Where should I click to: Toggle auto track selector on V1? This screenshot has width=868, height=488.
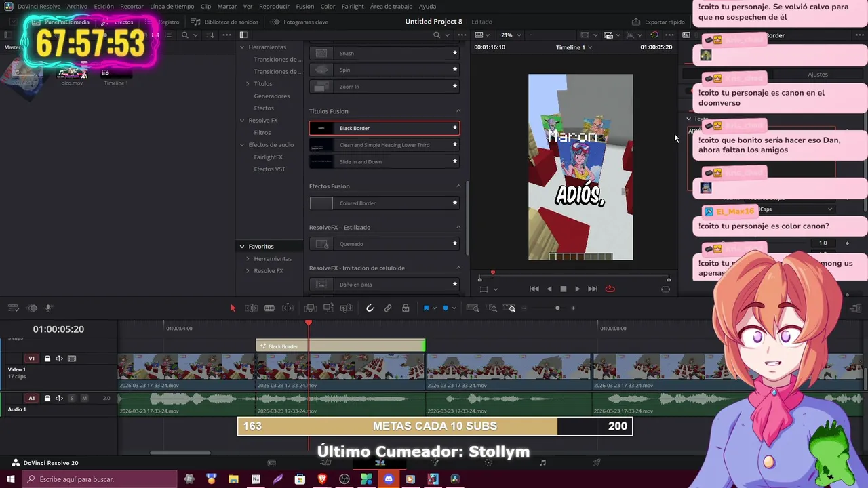tap(59, 359)
